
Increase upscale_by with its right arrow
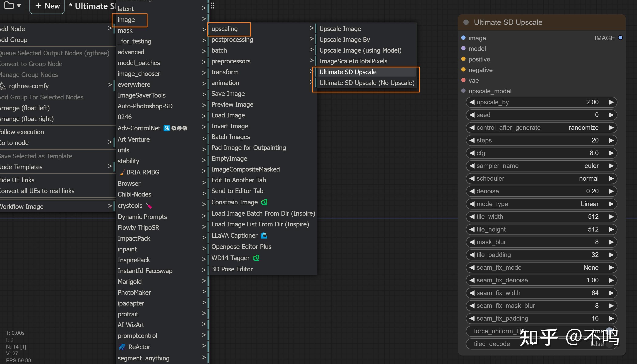pyautogui.click(x=611, y=102)
